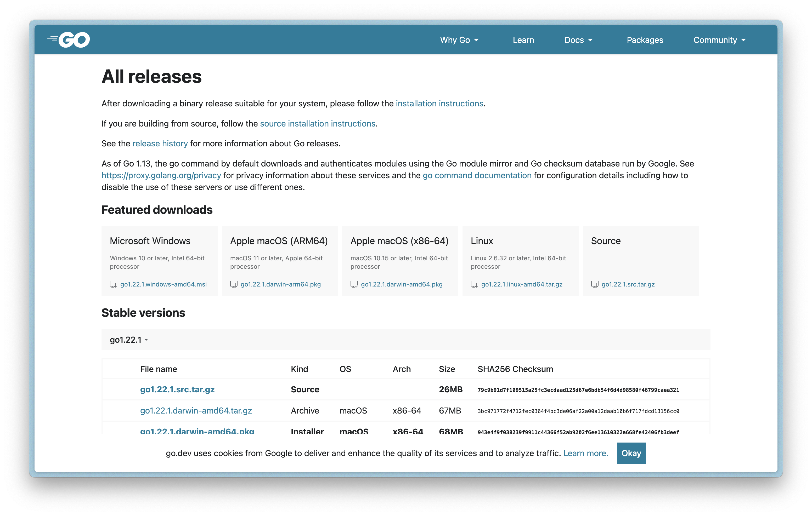Click download icon beside go1.22.1.darwin-arm64.pkg
Screen dimensions: 812x516
pyautogui.click(x=234, y=284)
